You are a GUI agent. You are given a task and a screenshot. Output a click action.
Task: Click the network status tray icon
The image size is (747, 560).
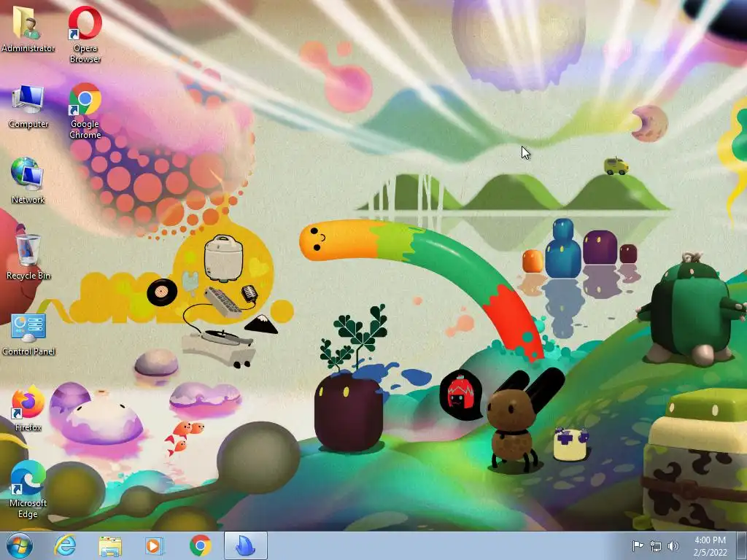click(656, 545)
